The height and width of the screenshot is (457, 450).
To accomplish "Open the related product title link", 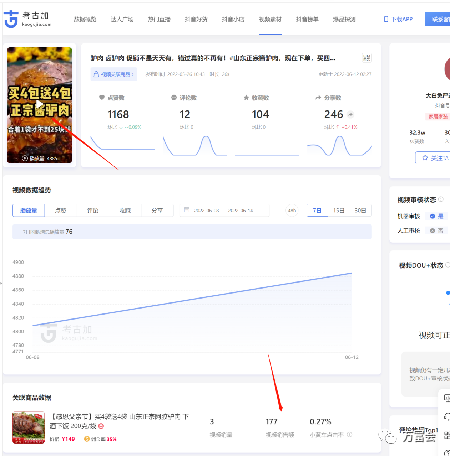I will pos(119,421).
